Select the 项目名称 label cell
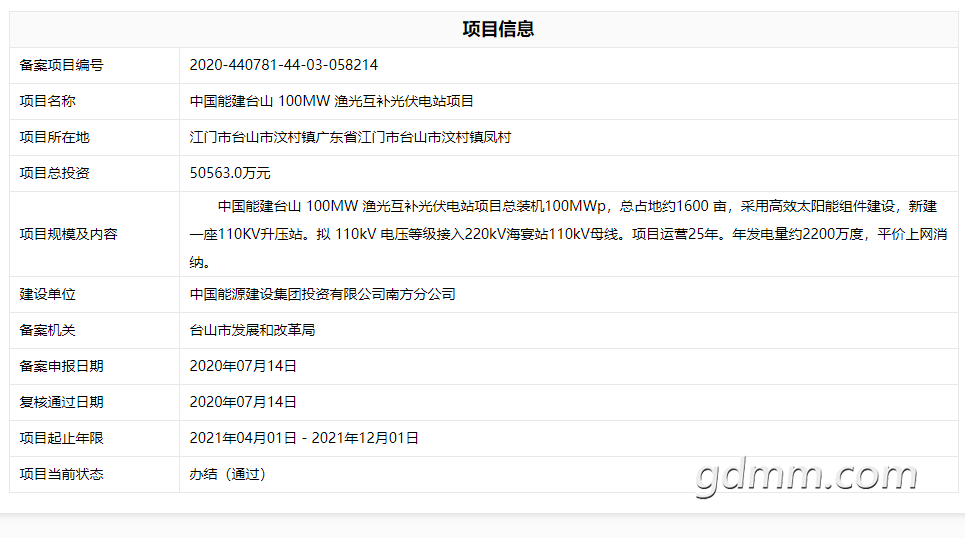The image size is (965, 538). point(94,101)
